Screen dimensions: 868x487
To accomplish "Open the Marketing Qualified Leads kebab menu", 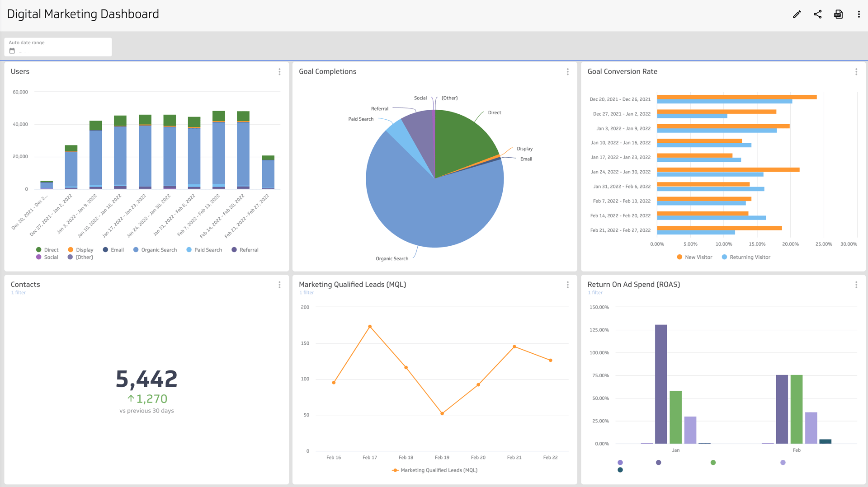I will coord(568,285).
